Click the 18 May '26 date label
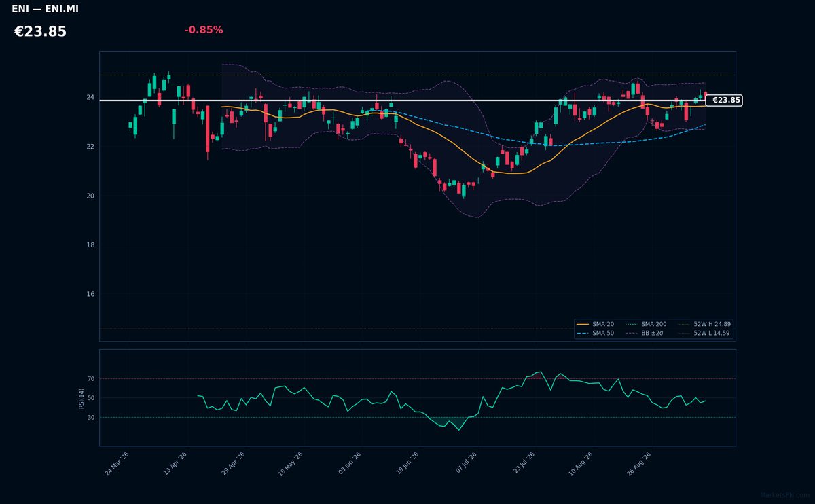The width and height of the screenshot is (815, 504). [x=291, y=463]
